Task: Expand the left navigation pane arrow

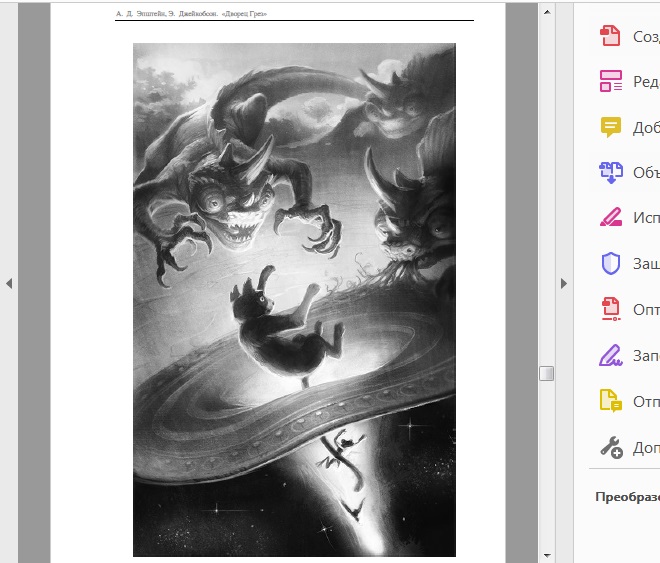Action: 9,284
